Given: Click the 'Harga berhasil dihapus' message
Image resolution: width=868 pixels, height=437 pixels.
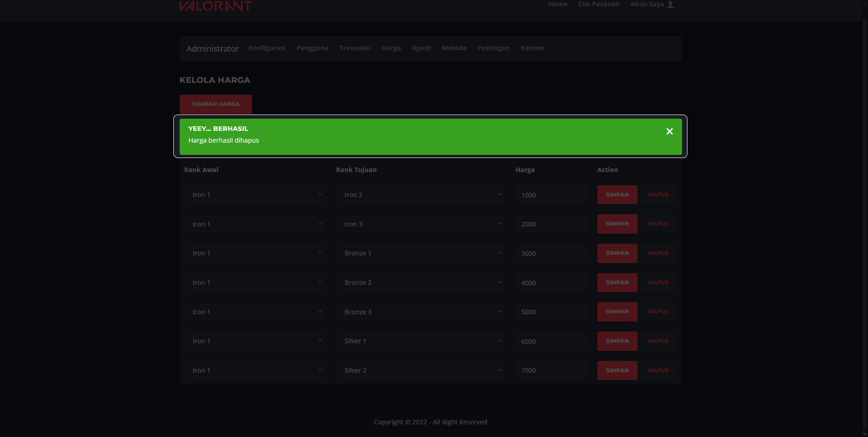Looking at the screenshot, I should 224,140.
